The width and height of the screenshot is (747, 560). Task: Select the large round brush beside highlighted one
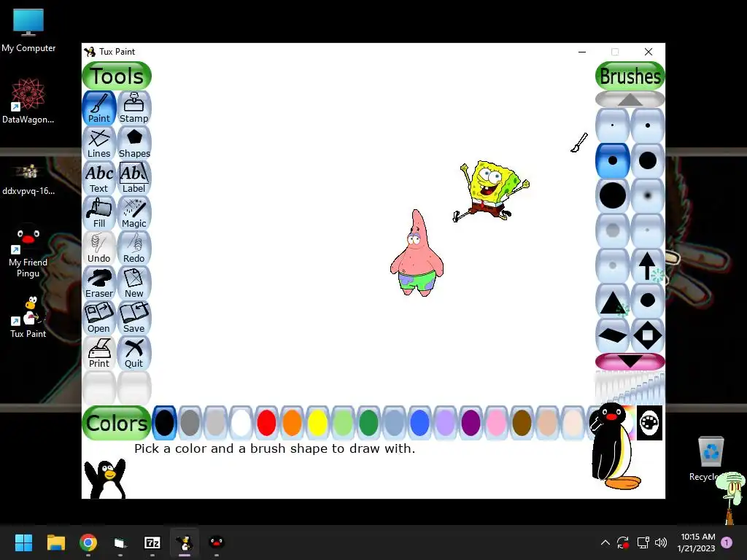click(648, 160)
